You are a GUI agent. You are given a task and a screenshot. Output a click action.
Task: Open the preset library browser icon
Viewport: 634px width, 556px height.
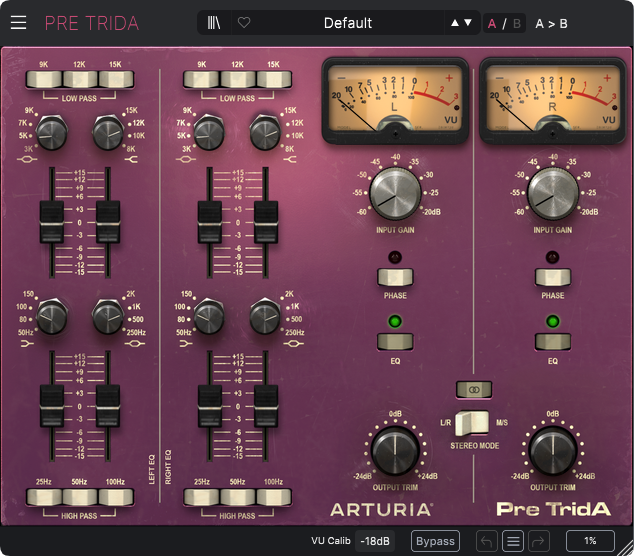pos(214,23)
